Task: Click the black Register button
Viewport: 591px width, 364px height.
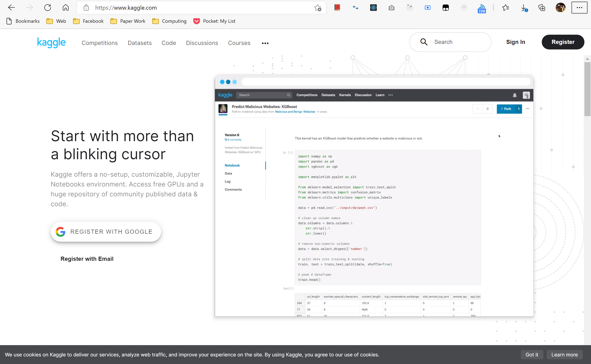Action: pos(563,42)
